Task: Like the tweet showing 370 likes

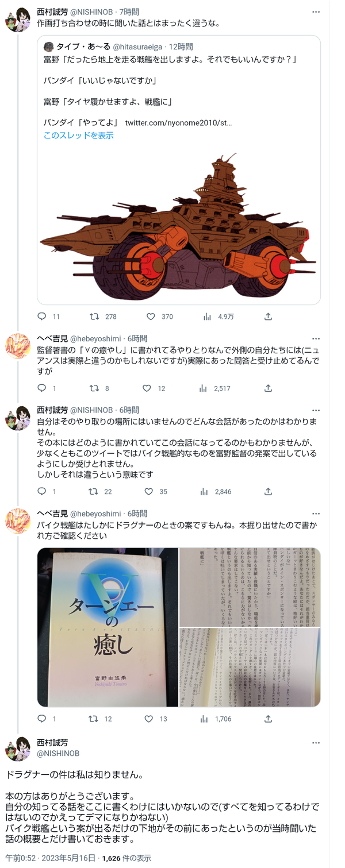Action: (x=151, y=317)
